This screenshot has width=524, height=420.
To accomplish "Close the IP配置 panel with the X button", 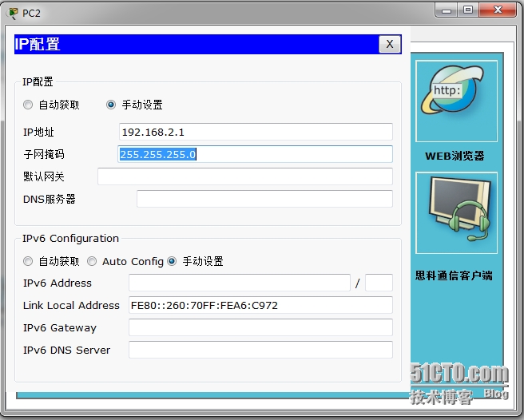I will pyautogui.click(x=390, y=44).
